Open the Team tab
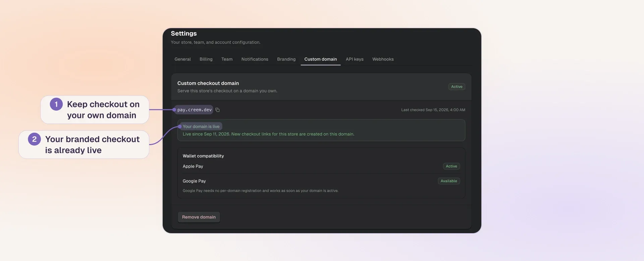644x261 pixels. [x=227, y=59]
